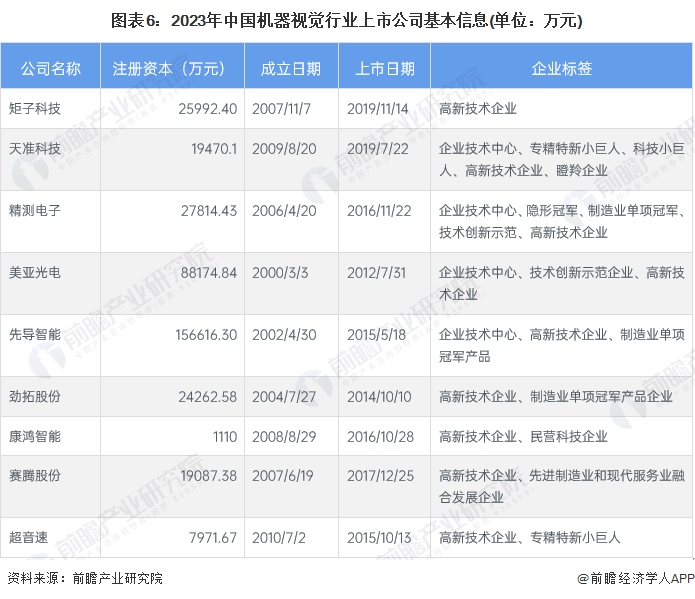Click the founding date 2000/3/3

click(280, 273)
